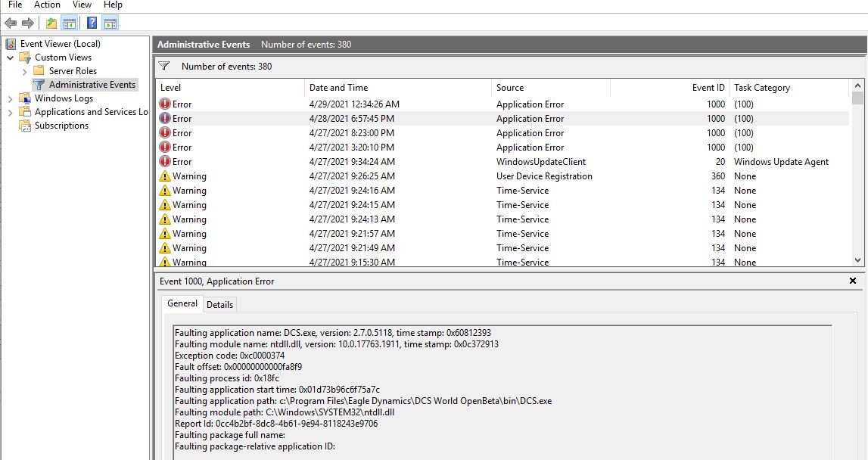Close the Event 1000 preview pane

[853, 281]
